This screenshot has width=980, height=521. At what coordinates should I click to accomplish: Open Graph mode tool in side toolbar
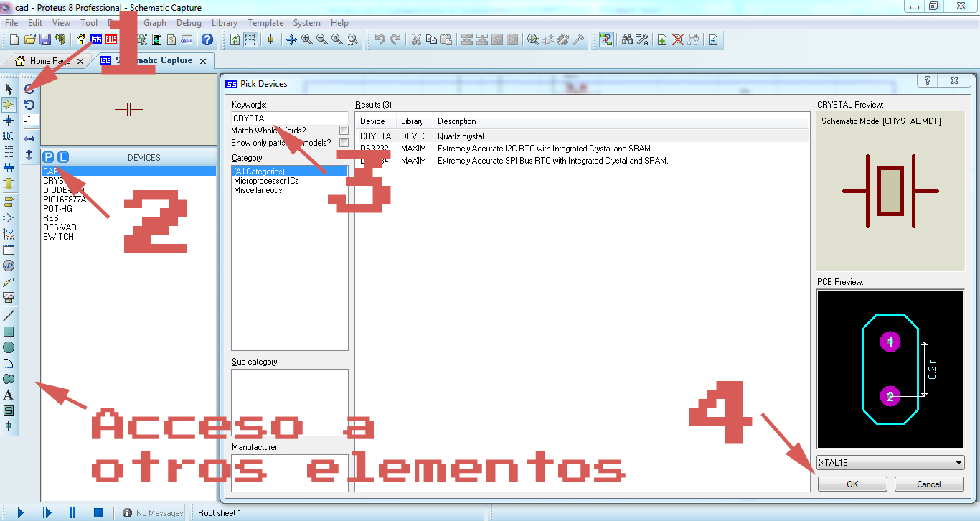(x=9, y=234)
